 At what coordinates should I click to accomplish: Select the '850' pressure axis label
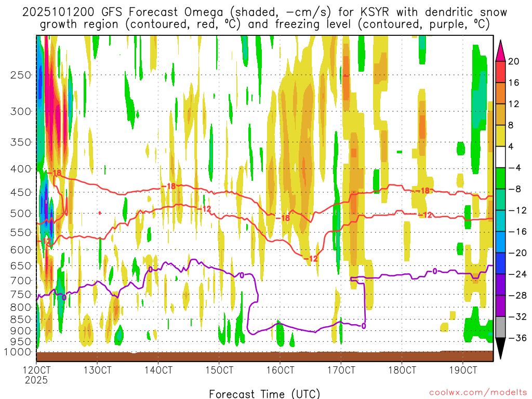point(21,320)
